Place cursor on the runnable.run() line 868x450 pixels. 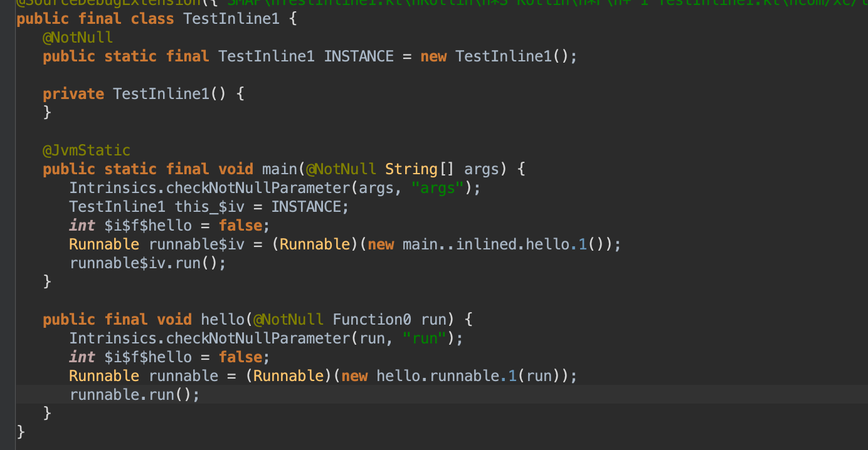(134, 395)
